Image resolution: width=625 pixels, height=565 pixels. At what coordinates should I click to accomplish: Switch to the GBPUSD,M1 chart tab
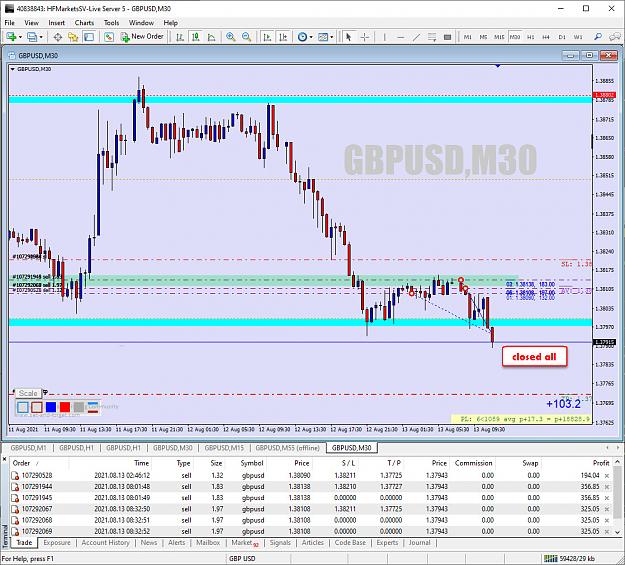pyautogui.click(x=28, y=448)
